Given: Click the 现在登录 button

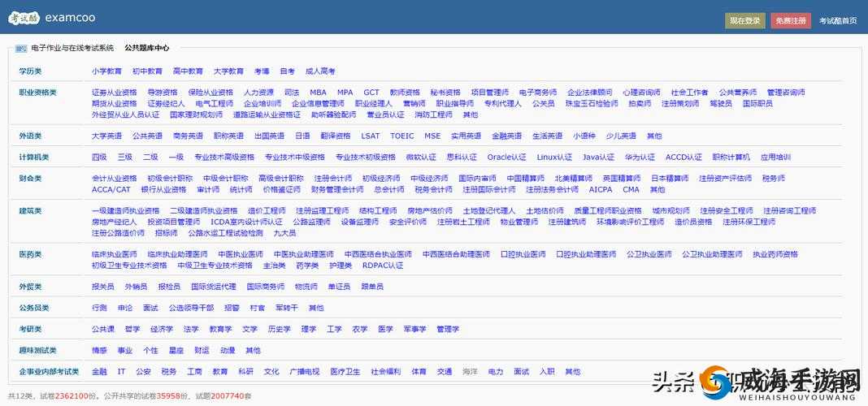Looking at the screenshot, I should click(x=745, y=20).
